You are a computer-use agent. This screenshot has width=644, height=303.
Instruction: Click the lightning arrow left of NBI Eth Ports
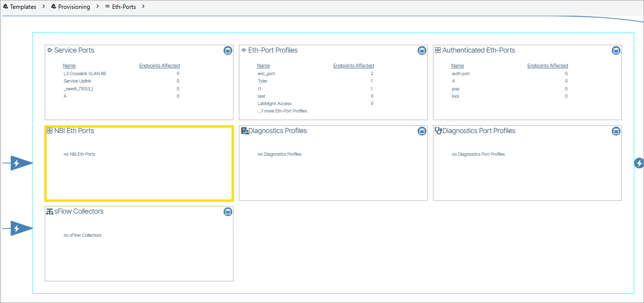[18, 163]
